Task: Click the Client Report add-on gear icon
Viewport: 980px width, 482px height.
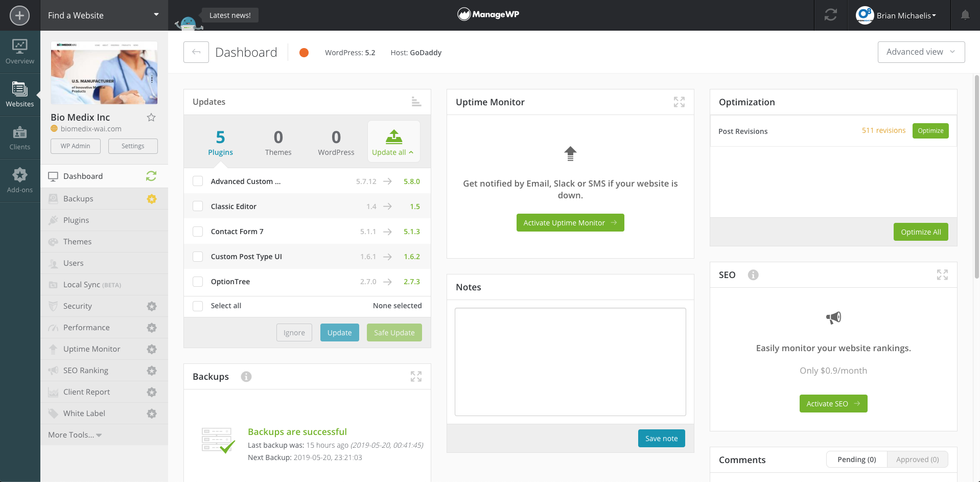Action: tap(152, 392)
